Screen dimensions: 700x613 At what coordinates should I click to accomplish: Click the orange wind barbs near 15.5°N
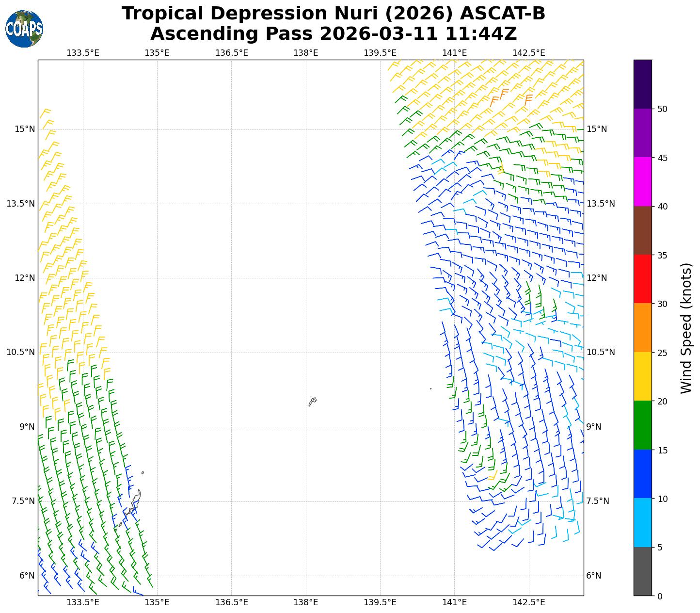tap(500, 97)
